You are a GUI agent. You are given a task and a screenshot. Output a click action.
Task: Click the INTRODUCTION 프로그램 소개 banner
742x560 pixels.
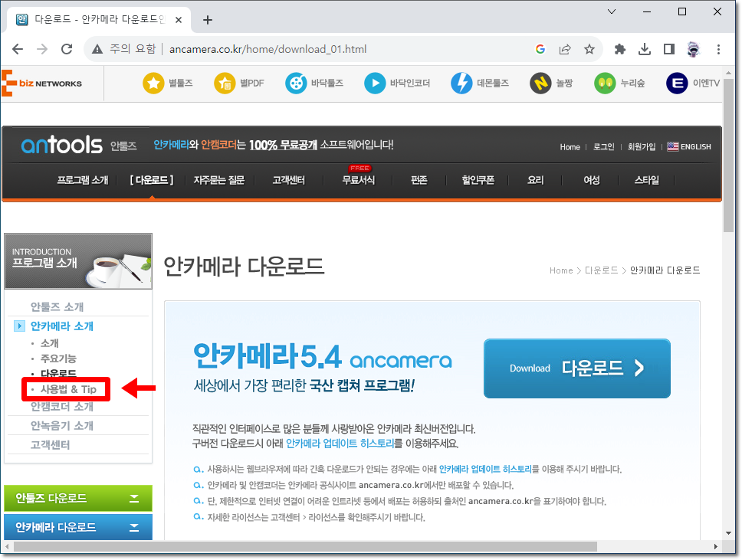click(78, 261)
